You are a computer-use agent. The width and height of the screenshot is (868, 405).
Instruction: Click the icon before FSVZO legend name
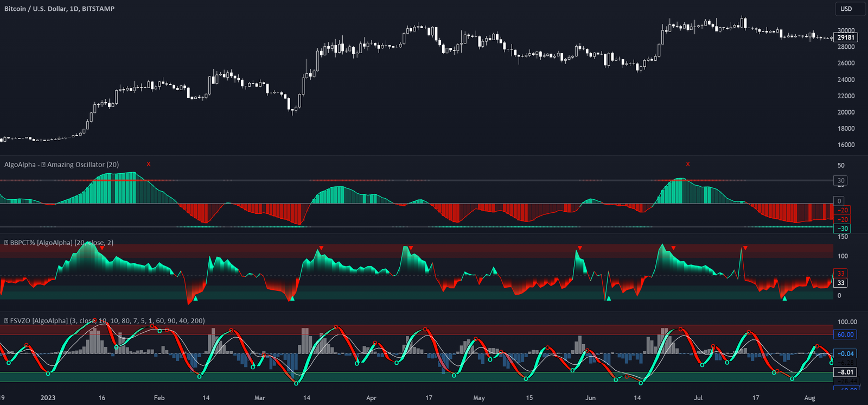(x=7, y=321)
